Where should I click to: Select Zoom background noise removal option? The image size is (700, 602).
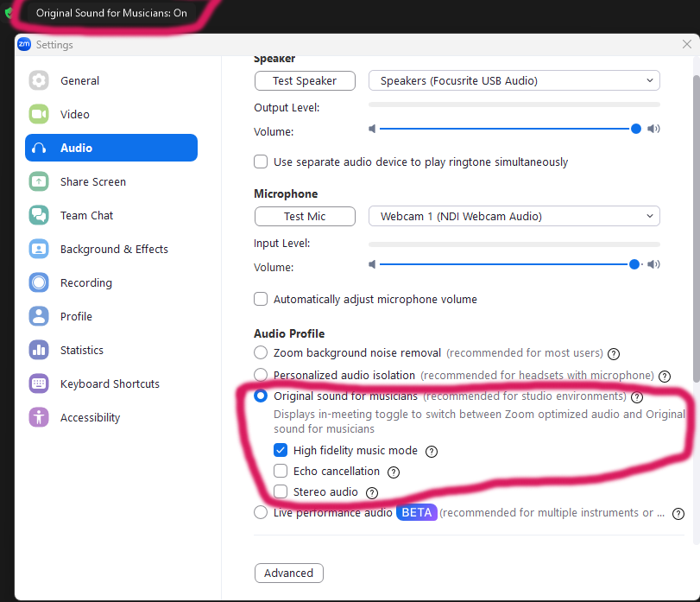[261, 353]
